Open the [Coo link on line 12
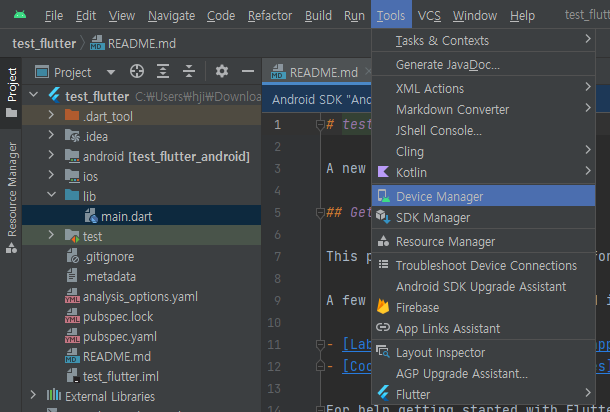 tap(357, 366)
